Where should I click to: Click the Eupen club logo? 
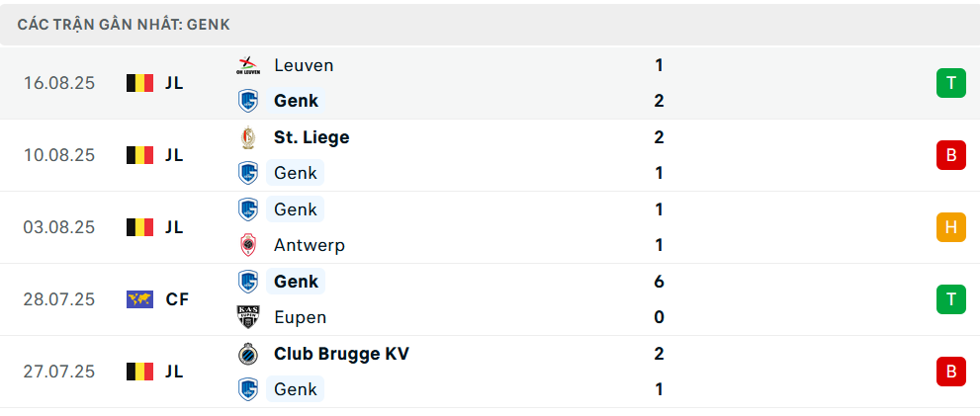point(247,317)
